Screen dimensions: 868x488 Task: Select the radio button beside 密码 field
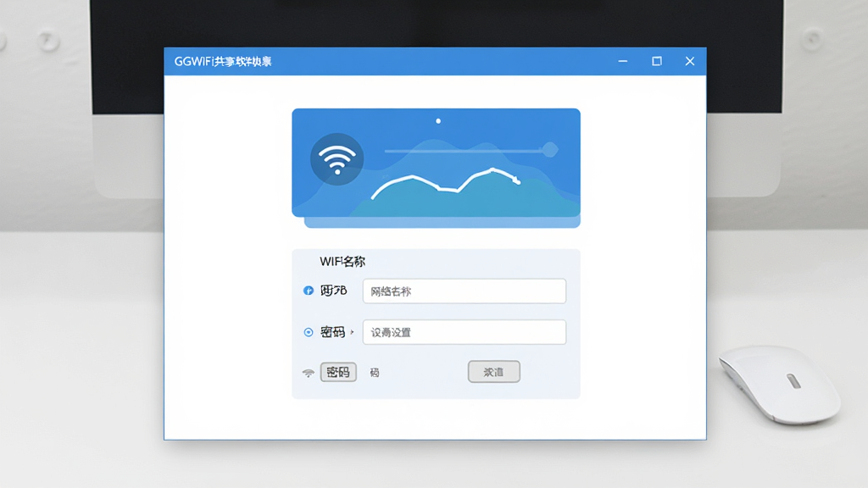[309, 332]
